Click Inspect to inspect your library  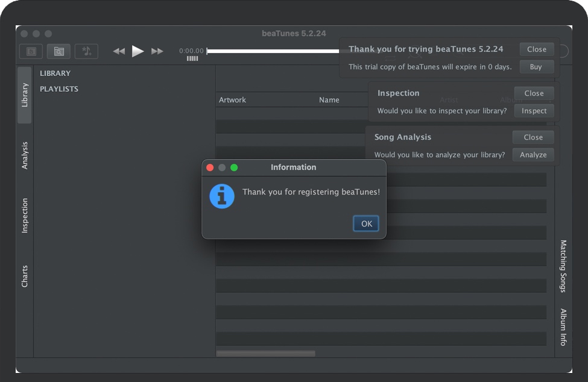point(534,111)
